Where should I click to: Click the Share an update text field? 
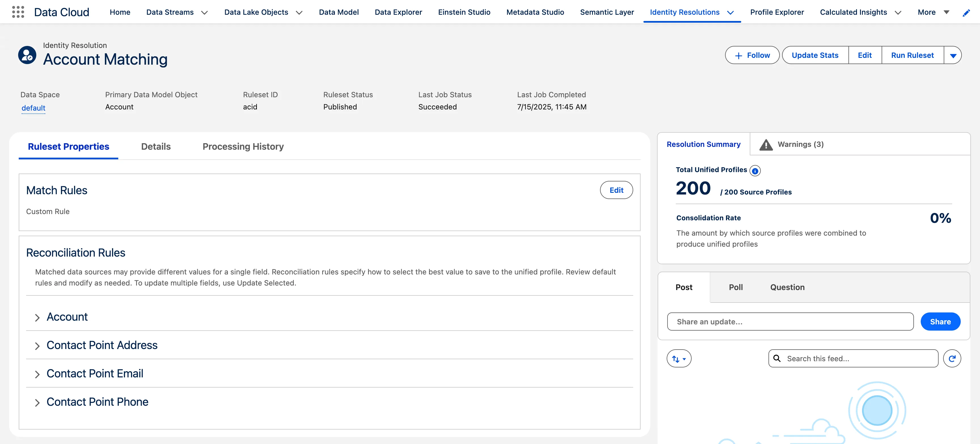(x=790, y=322)
